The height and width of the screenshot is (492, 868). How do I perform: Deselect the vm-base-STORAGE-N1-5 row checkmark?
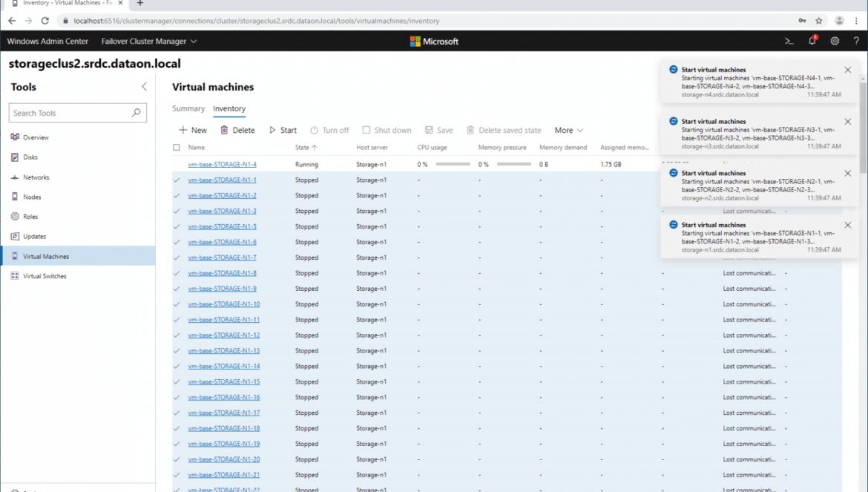click(x=177, y=226)
